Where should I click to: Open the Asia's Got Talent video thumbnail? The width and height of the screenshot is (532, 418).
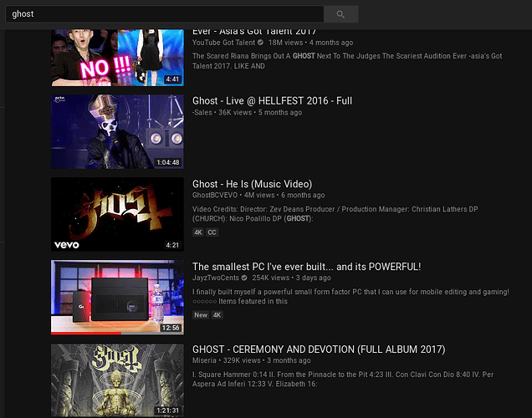(x=117, y=58)
